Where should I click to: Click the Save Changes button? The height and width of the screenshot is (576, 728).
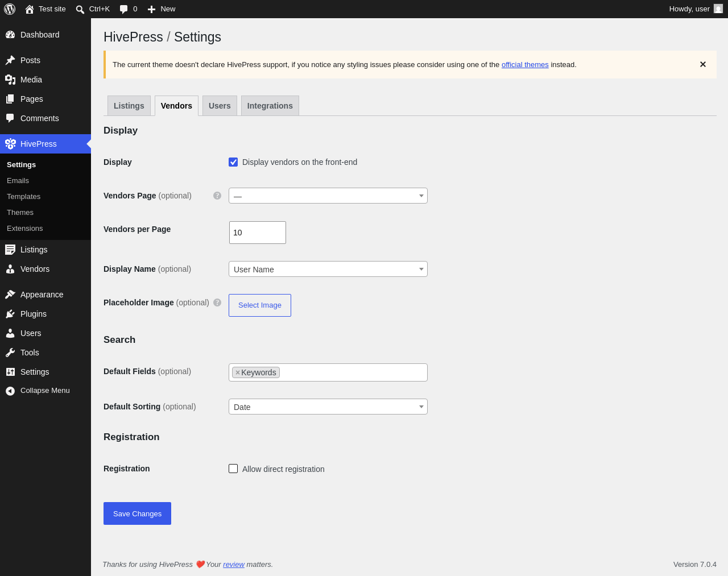pos(137,513)
